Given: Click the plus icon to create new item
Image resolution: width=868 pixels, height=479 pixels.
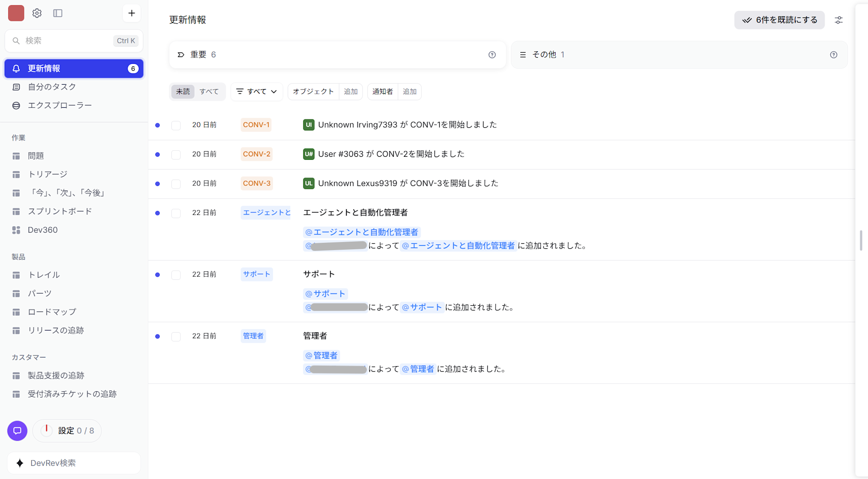Looking at the screenshot, I should coord(131,13).
